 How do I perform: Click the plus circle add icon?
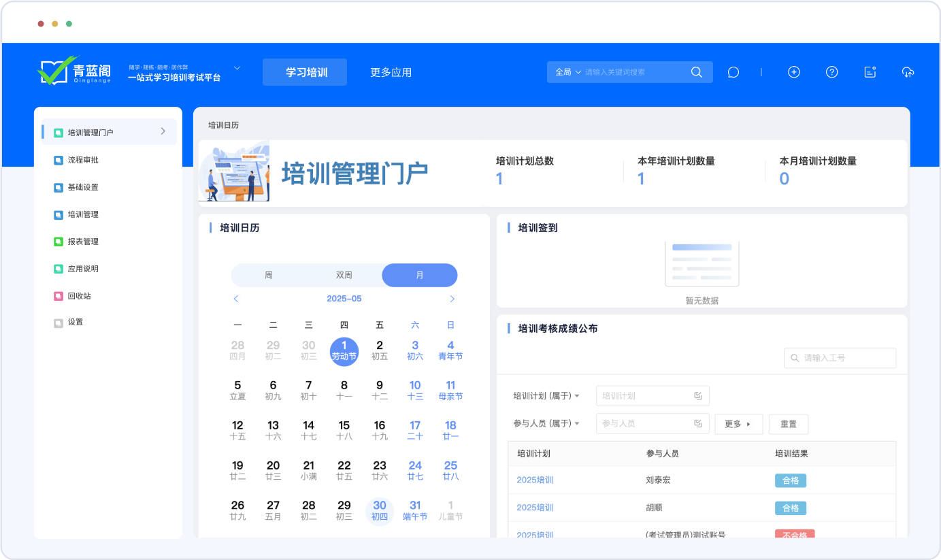click(x=793, y=72)
